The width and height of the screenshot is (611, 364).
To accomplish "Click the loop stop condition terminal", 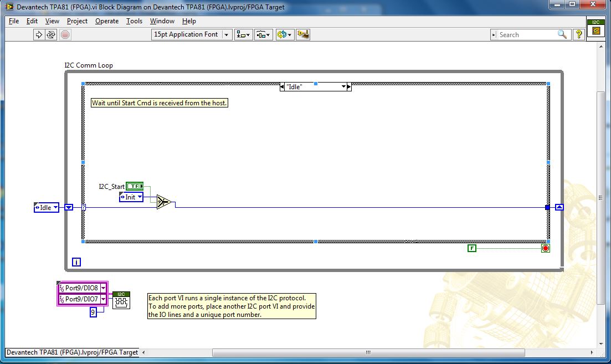I will pos(546,248).
